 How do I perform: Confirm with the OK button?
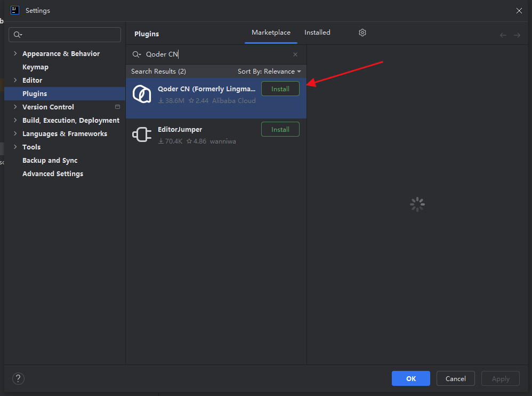coord(411,378)
